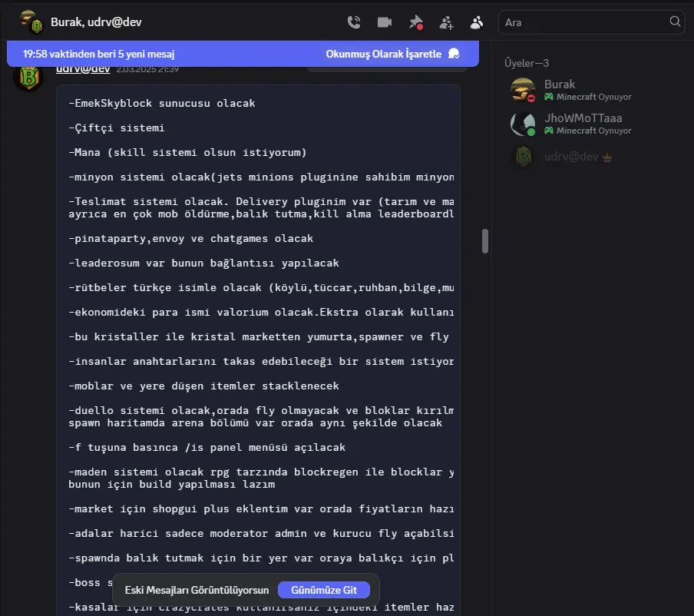
Task: Click the line starting "-duello sistemi olacak"
Action: pyautogui.click(x=261, y=410)
